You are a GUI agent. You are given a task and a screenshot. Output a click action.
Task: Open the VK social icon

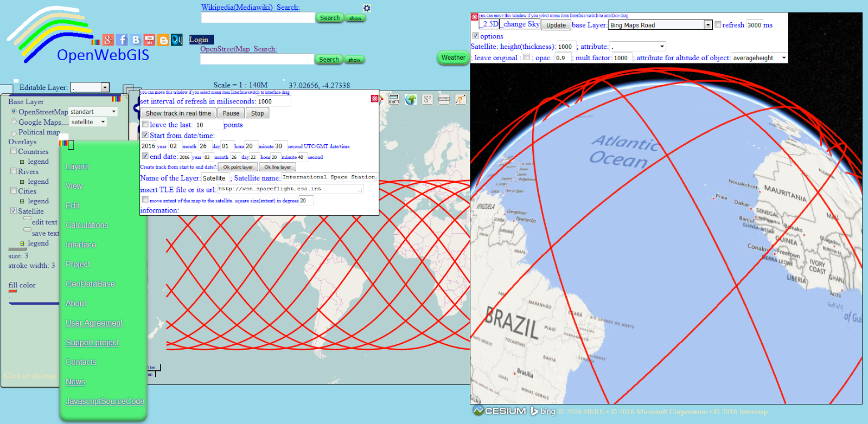point(136,40)
